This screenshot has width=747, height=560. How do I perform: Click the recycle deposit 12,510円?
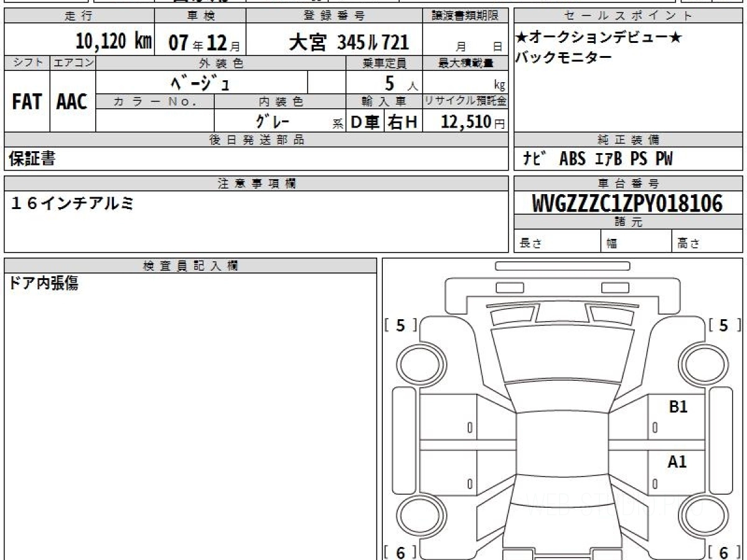click(x=472, y=122)
